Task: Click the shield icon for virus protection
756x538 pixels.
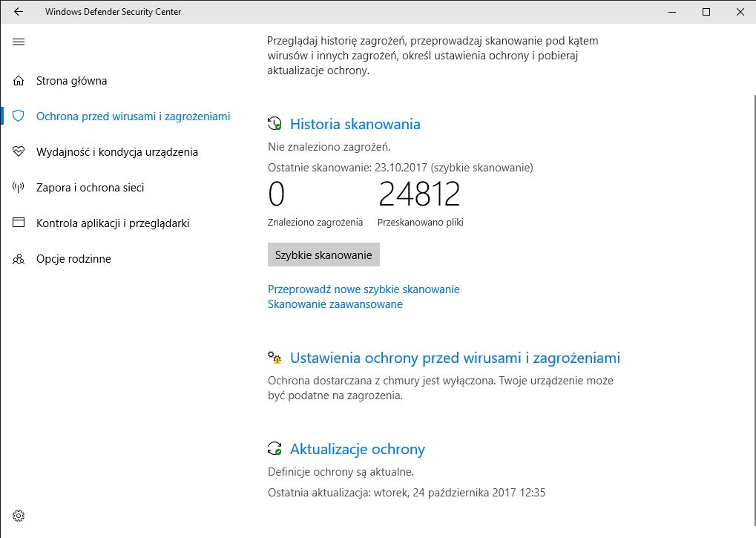Action: (x=19, y=117)
